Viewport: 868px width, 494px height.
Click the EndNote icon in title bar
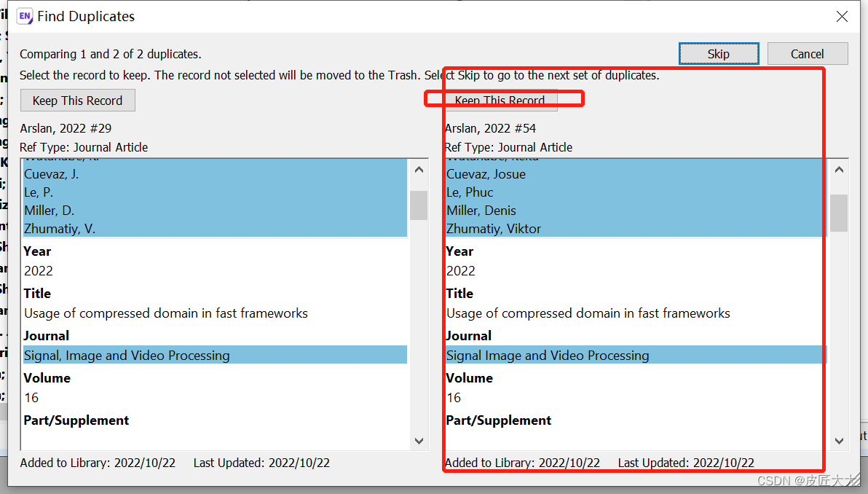pos(25,16)
